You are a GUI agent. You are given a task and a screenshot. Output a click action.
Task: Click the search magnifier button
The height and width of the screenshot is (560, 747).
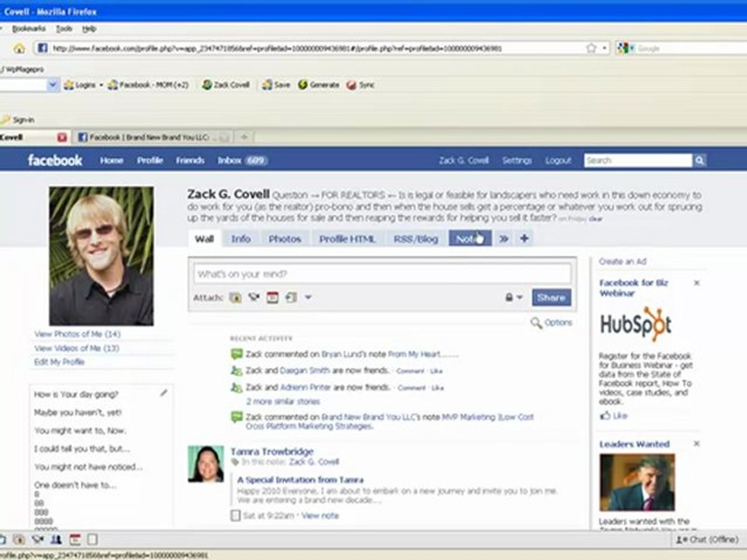point(700,160)
